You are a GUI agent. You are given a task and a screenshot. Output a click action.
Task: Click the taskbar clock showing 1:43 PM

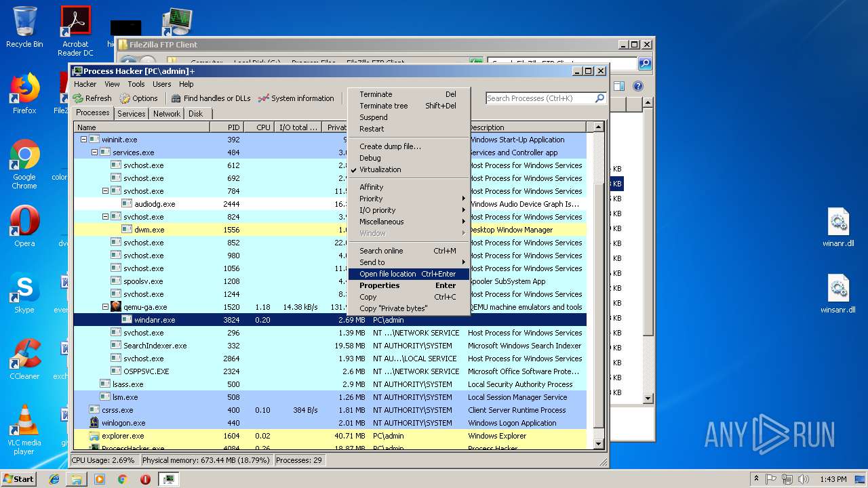click(833, 479)
